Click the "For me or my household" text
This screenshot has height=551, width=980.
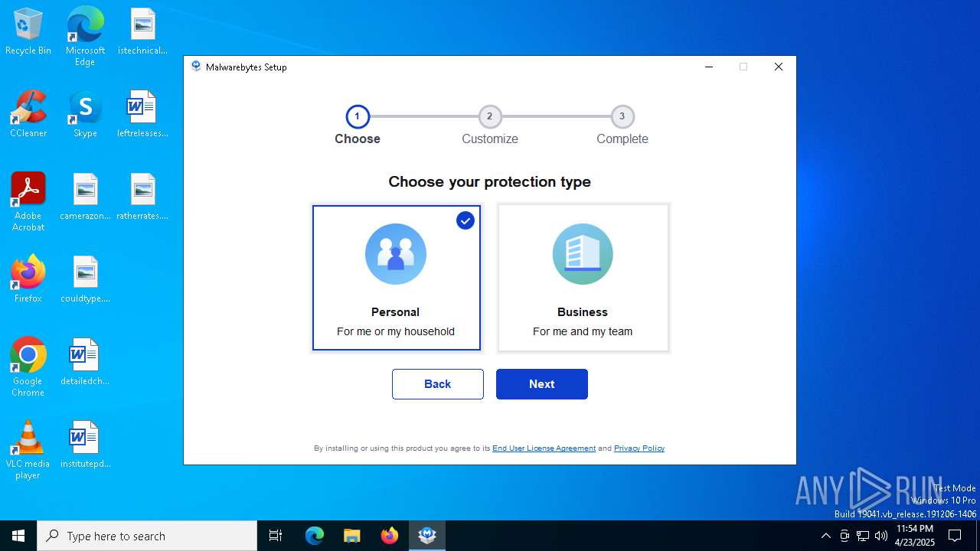click(396, 331)
